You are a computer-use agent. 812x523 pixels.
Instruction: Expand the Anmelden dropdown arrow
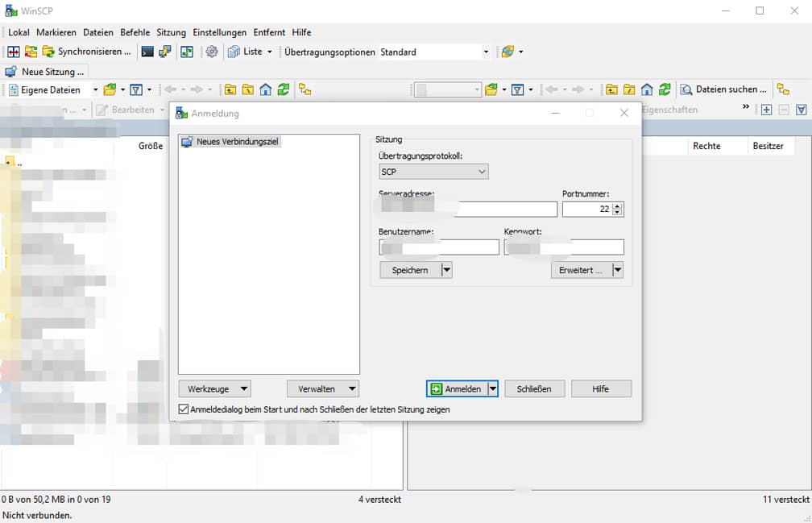click(493, 389)
